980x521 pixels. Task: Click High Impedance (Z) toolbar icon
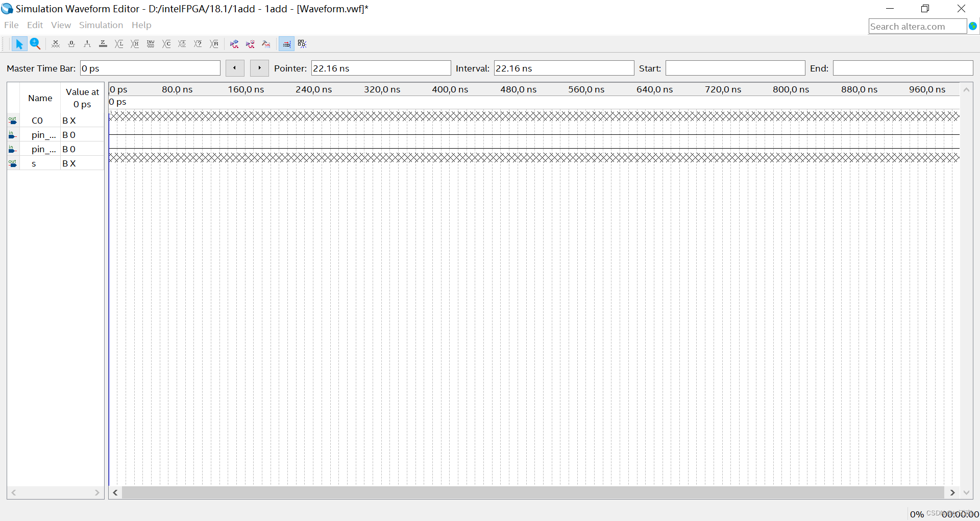tap(103, 44)
